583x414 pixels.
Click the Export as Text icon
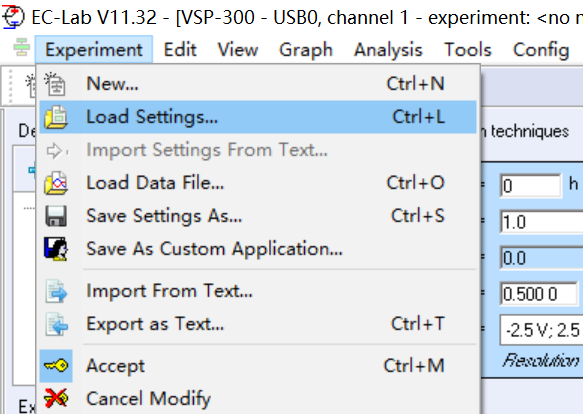click(56, 324)
